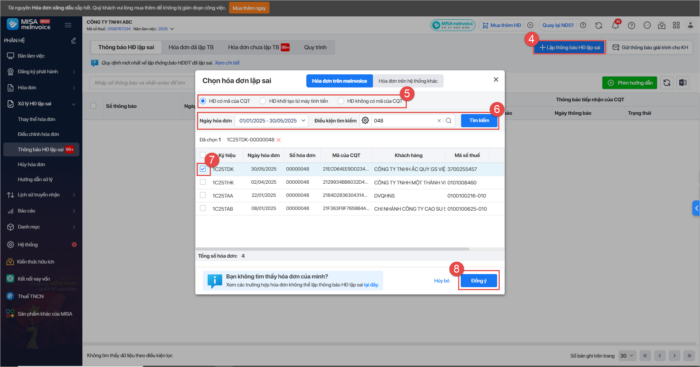Click the orange Mua thêm ngay banner button

coord(249,8)
